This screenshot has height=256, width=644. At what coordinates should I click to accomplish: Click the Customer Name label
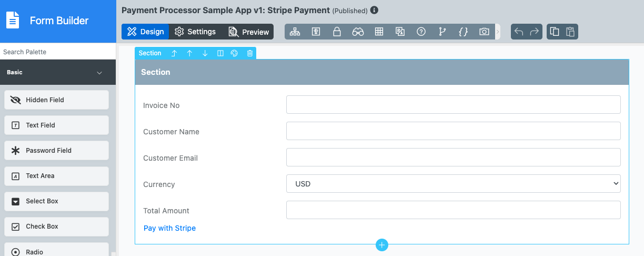171,132
